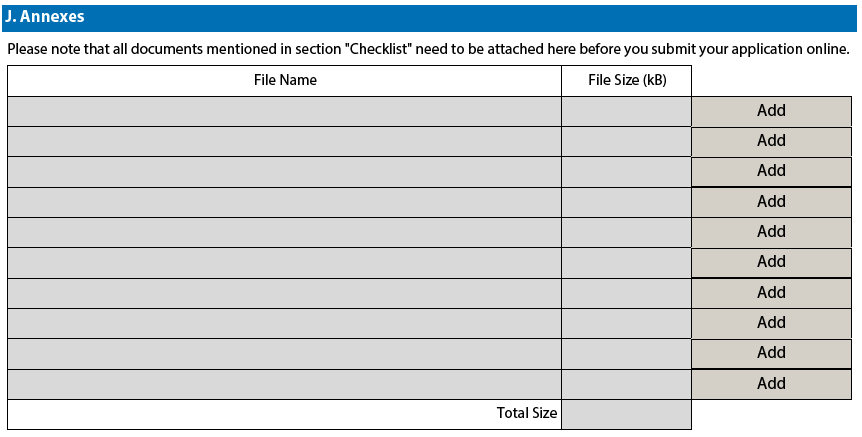The height and width of the screenshot is (437, 862).
Task: Click the seventh File Size field
Action: pyautogui.click(x=626, y=293)
